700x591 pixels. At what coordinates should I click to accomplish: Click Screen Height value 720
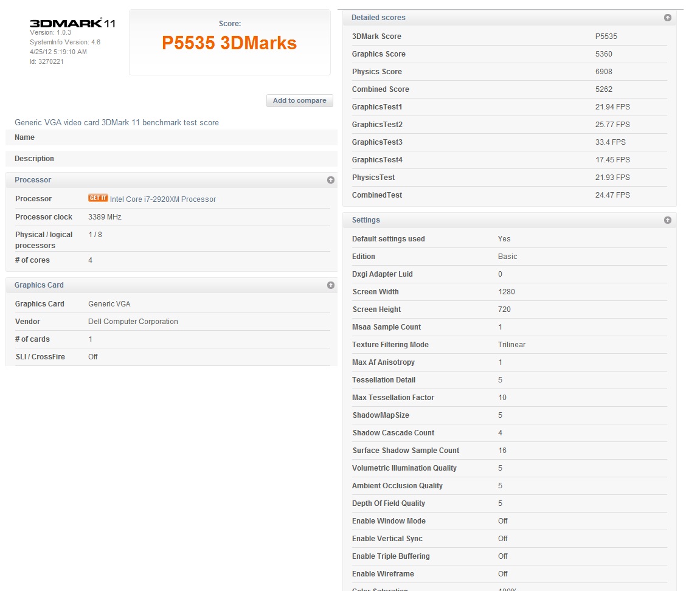pos(504,309)
